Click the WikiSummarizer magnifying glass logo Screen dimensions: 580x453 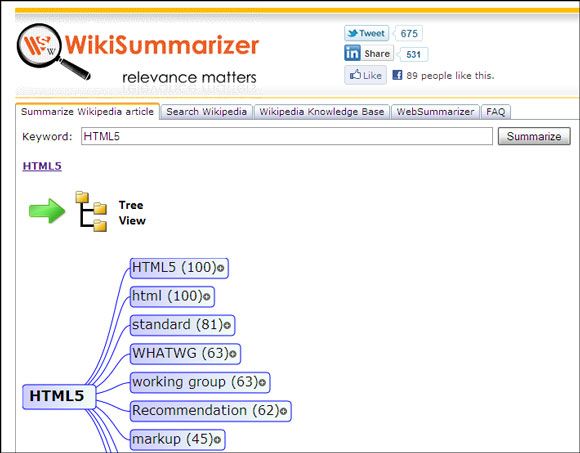(53, 51)
